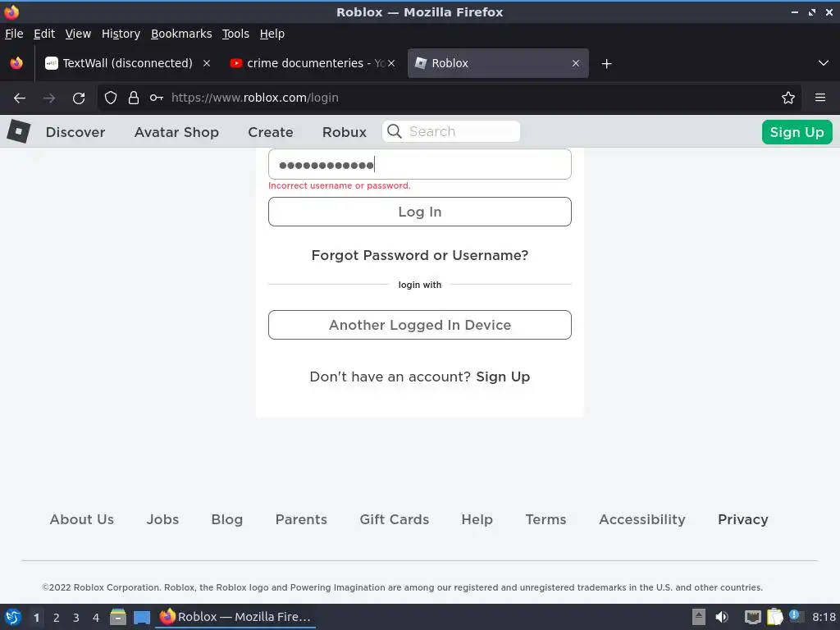840x630 pixels.
Task: Focus the password input field
Action: 420,164
